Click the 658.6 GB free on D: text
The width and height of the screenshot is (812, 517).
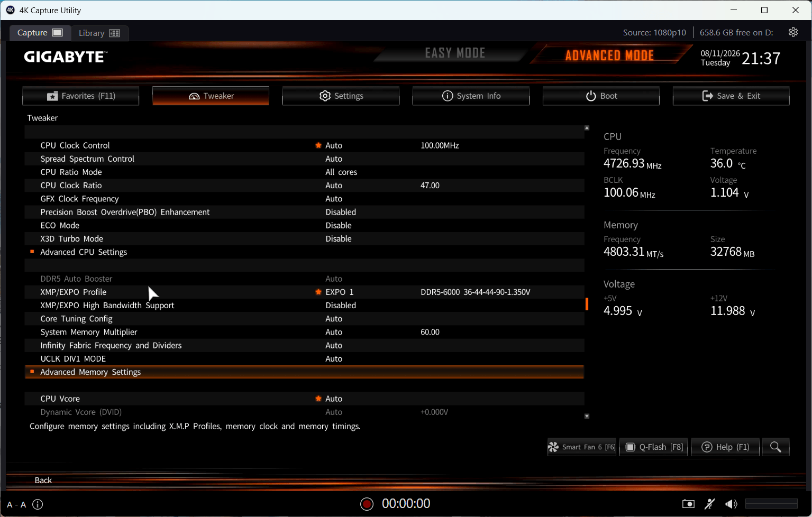736,32
